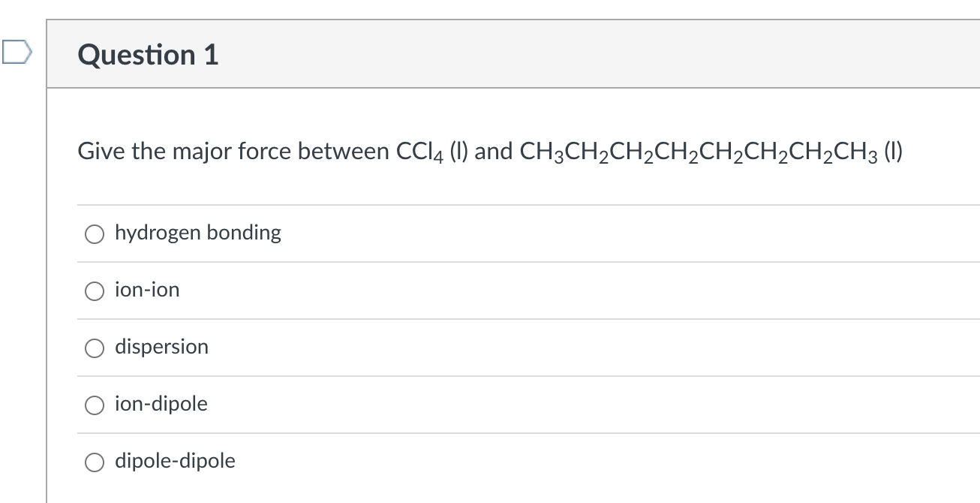Select the ion-ion answer option
The height and width of the screenshot is (503, 980).
(x=93, y=291)
